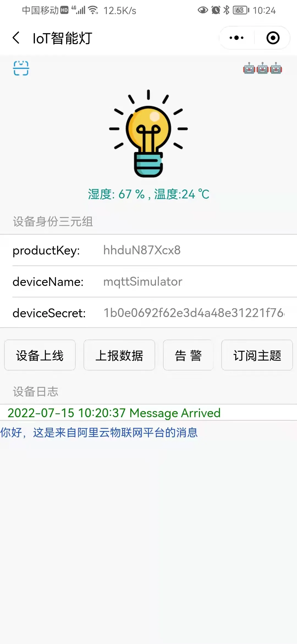
Task: Tap the IoT智能灯 page title
Action: point(62,38)
